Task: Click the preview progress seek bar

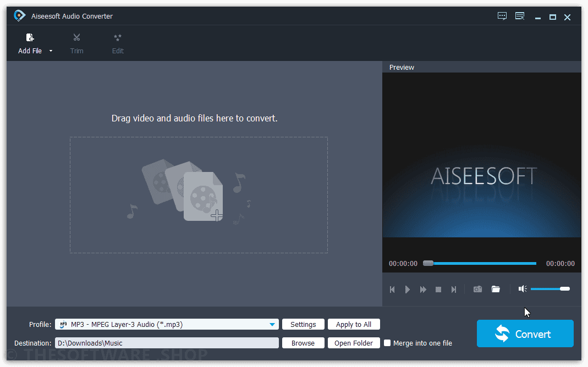Action: tap(480, 263)
